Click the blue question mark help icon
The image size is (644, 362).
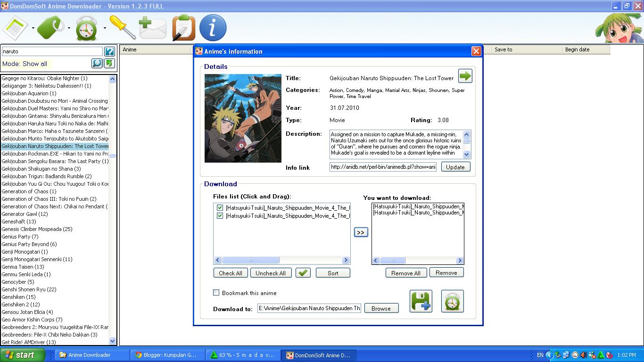[x=109, y=51]
